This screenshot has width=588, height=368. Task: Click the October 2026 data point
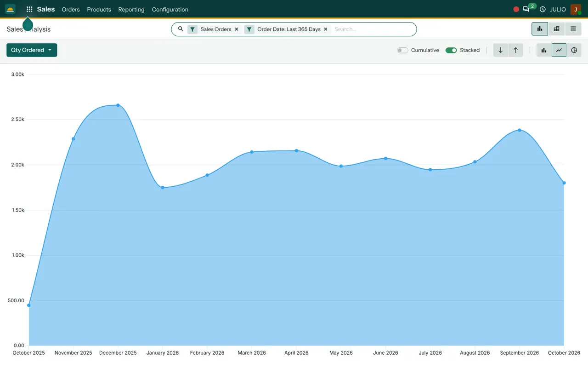pos(564,183)
